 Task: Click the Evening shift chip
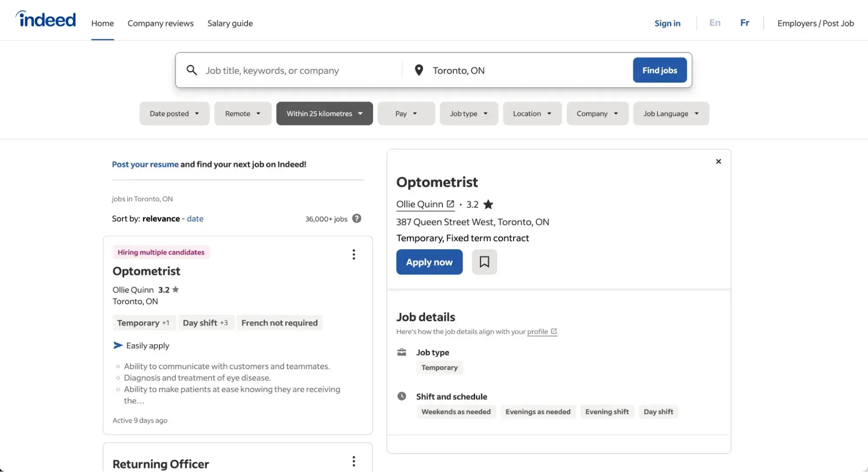tap(607, 412)
